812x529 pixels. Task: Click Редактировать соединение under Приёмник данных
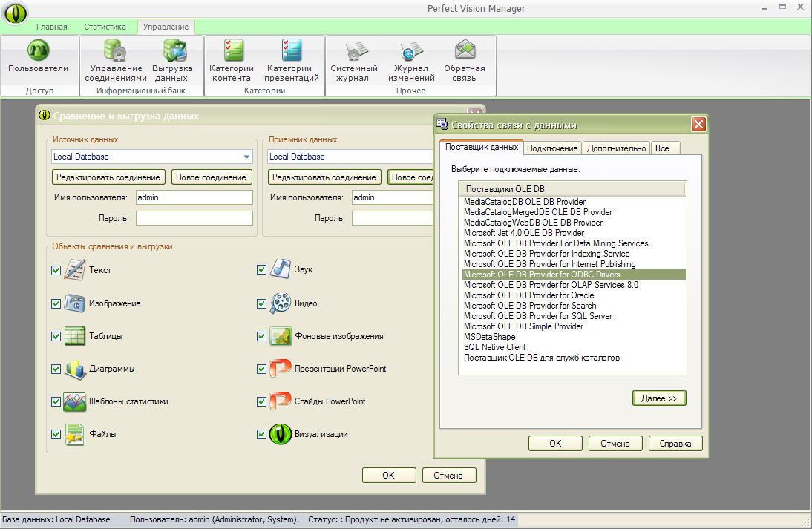click(324, 177)
